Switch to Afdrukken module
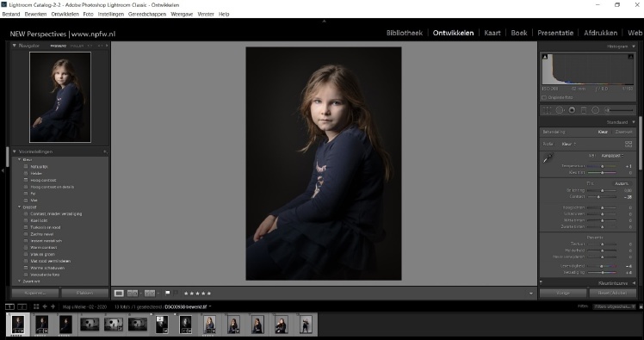The width and height of the screenshot is (644, 340). 600,33
